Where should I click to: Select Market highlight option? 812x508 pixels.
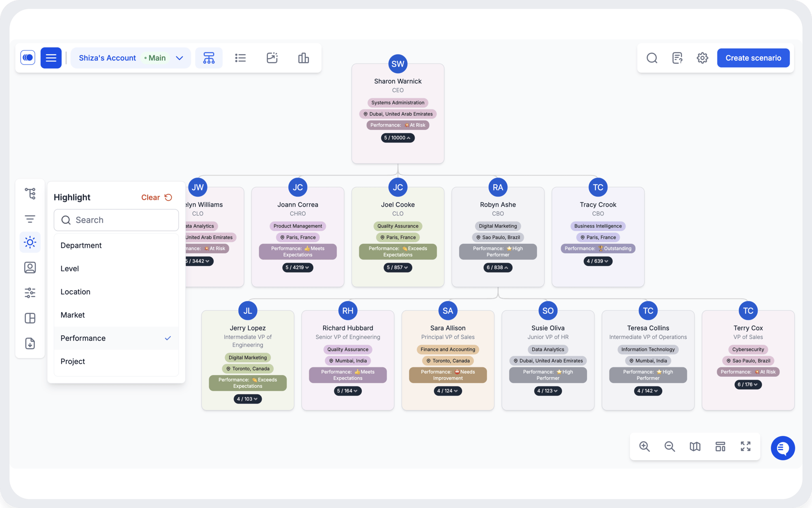click(x=116, y=315)
